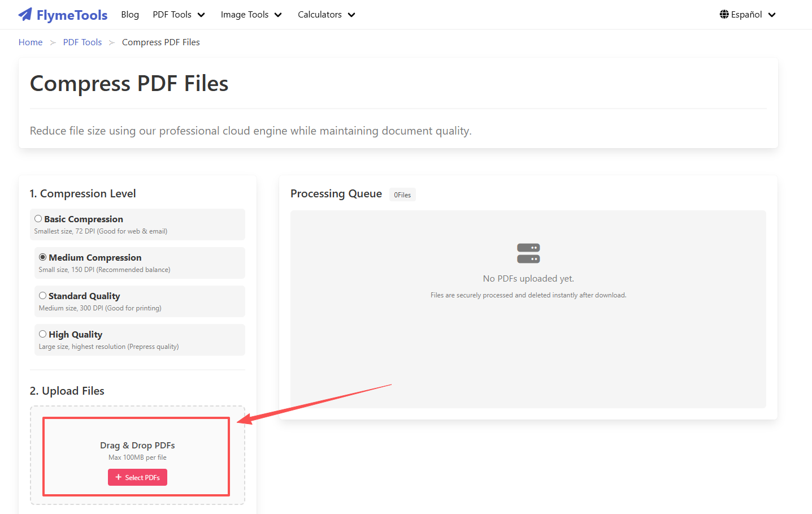The width and height of the screenshot is (812, 514).
Task: Click the globe icon beside Español
Action: click(x=724, y=14)
